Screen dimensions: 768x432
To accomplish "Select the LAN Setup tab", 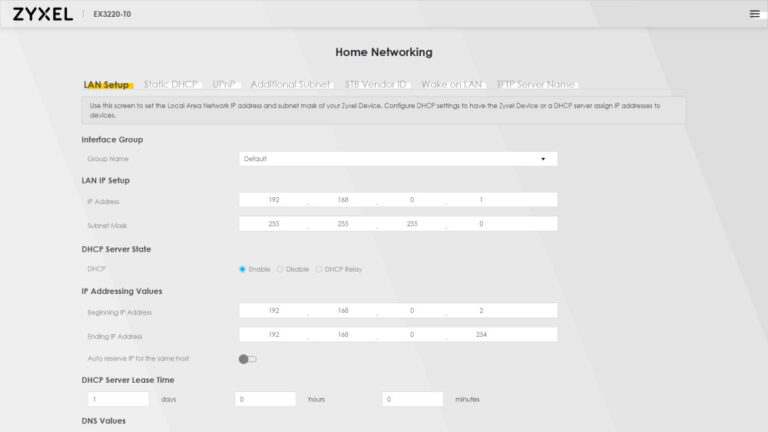I will [x=106, y=85].
